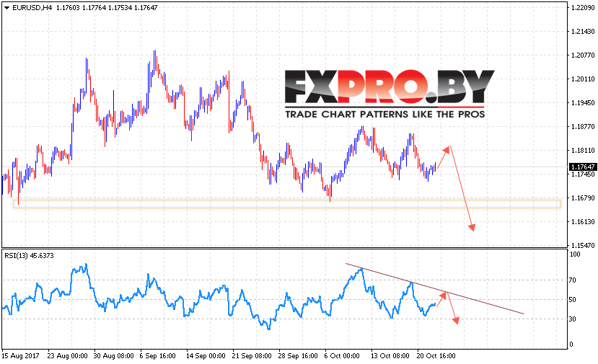Click the 1.18110 price axis label
Screen dimensions: 598x364
[x=583, y=150]
